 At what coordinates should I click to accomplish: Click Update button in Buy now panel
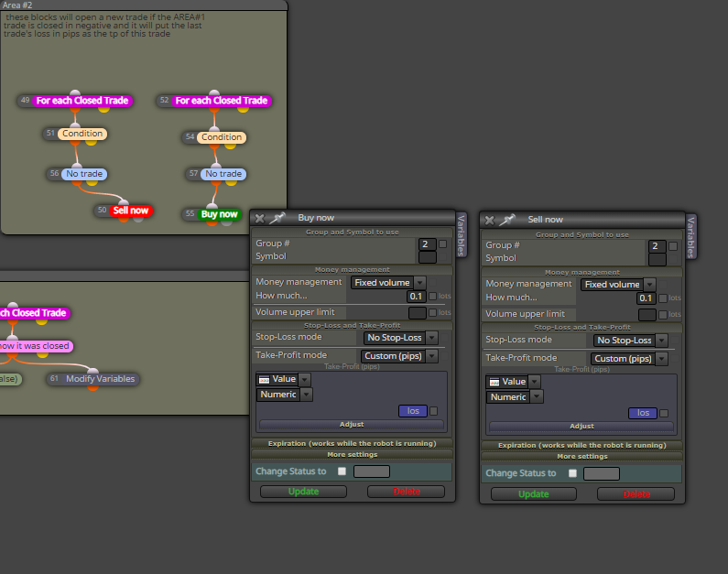tap(304, 492)
